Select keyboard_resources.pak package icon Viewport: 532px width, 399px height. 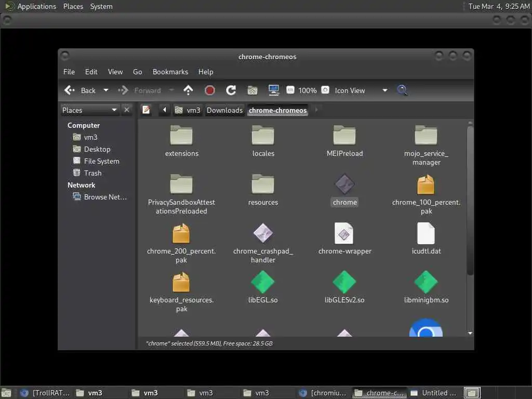coord(181,282)
